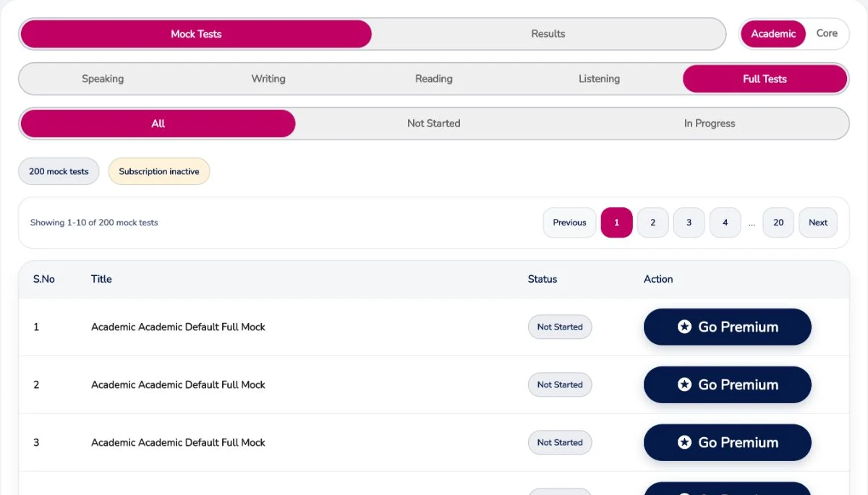The height and width of the screenshot is (495, 868).
Task: Jump to page 2
Action: 652,223
